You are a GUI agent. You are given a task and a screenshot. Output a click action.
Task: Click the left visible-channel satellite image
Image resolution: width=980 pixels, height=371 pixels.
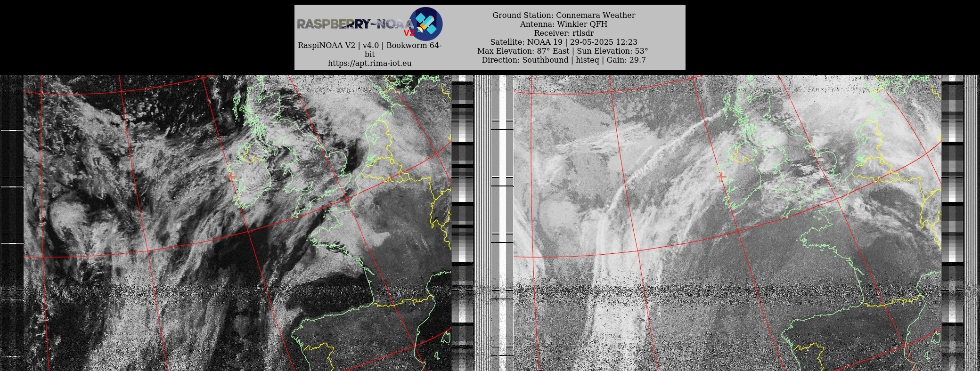click(237, 223)
